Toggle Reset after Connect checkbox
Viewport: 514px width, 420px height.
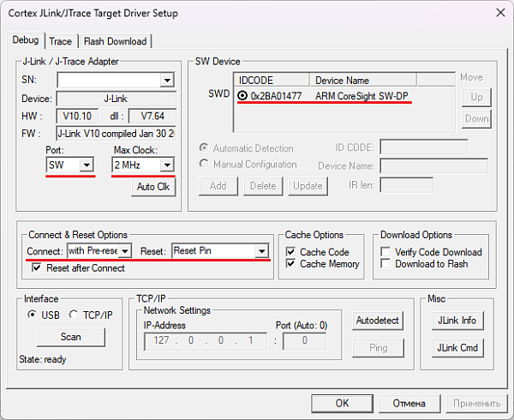pos(37,268)
